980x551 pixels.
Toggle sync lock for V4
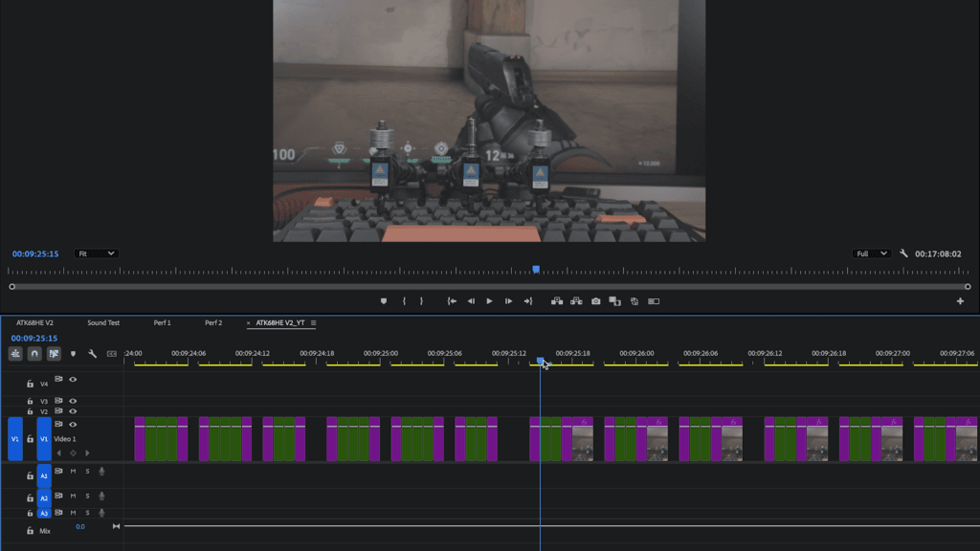[58, 379]
